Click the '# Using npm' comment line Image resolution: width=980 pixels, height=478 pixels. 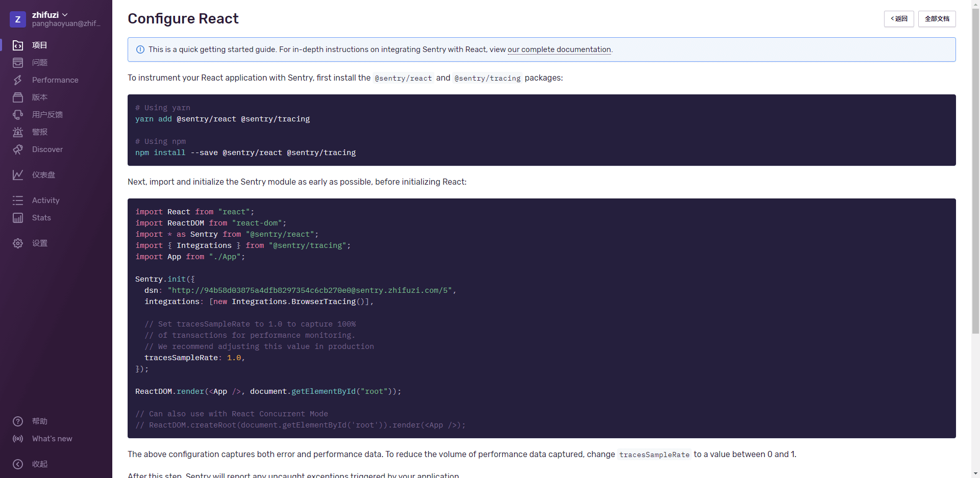click(160, 141)
